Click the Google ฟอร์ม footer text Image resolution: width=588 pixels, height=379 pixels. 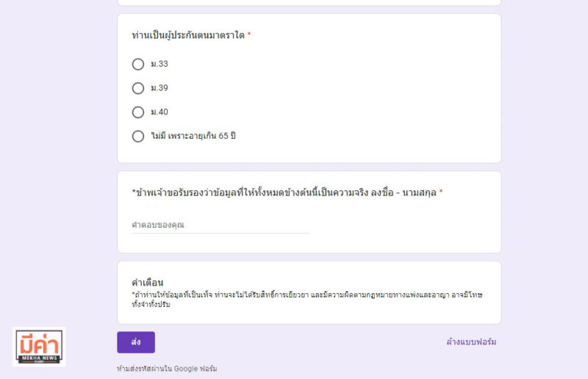[x=196, y=369]
